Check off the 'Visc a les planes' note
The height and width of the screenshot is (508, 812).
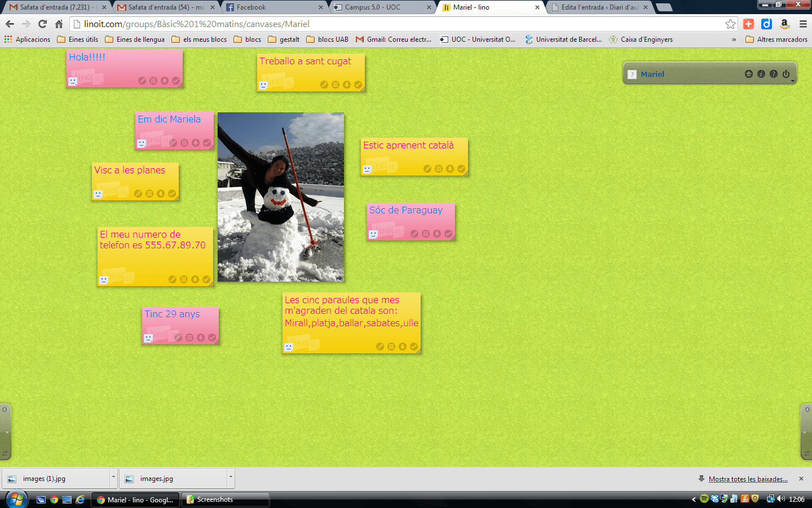pos(172,194)
